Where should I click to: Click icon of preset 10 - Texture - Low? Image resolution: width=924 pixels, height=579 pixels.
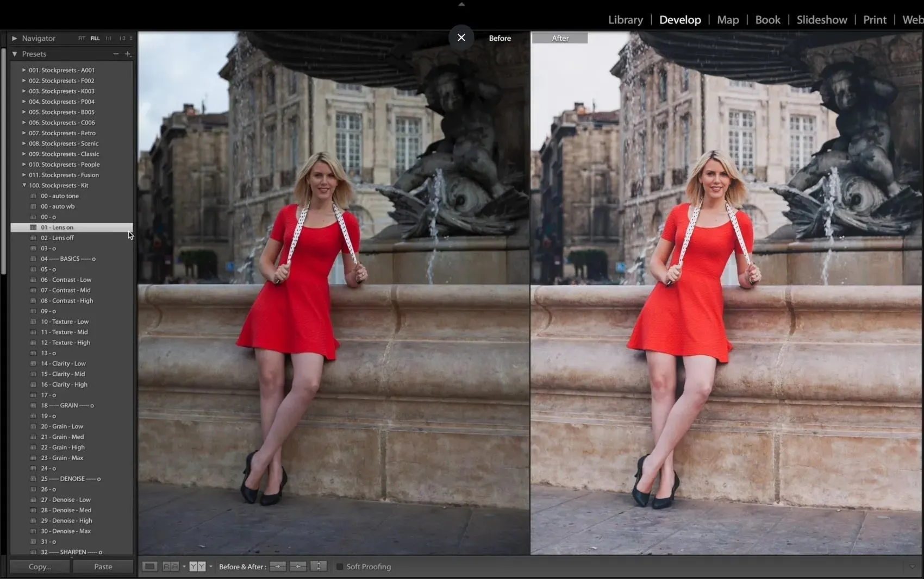[33, 322]
